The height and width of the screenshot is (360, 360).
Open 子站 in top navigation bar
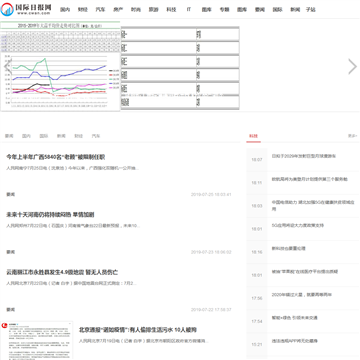pyautogui.click(x=311, y=10)
